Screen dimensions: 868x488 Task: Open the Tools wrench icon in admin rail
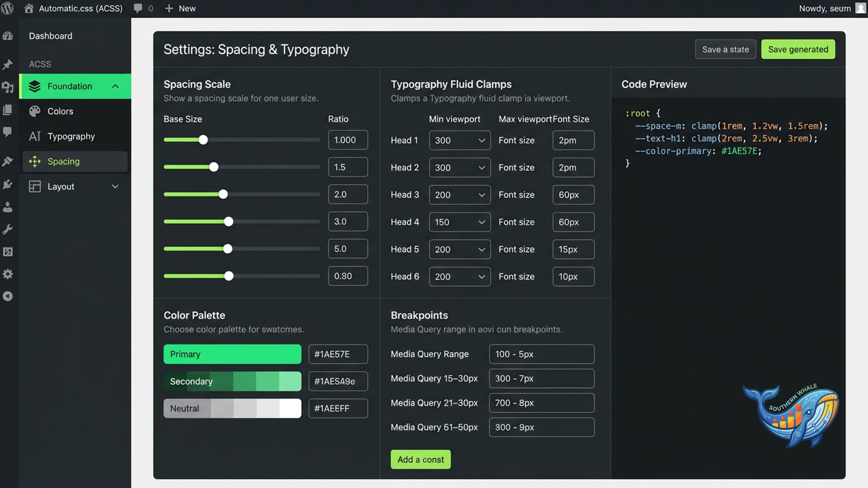[8, 230]
